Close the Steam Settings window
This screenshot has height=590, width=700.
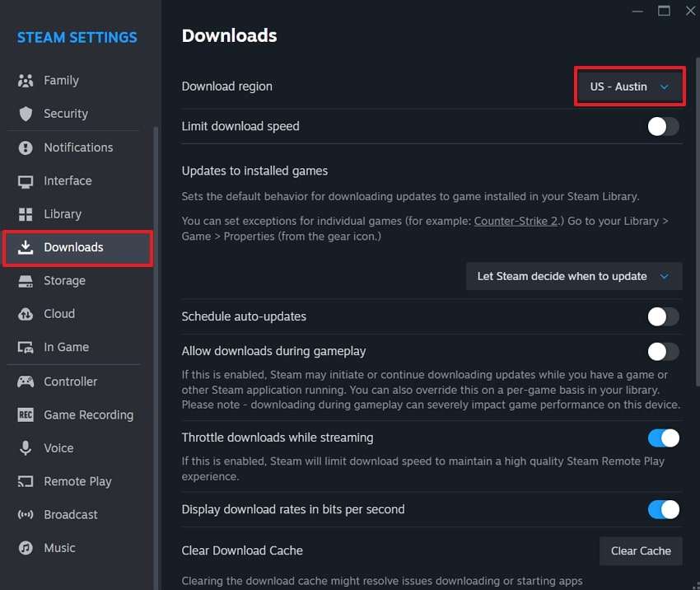[x=690, y=12]
